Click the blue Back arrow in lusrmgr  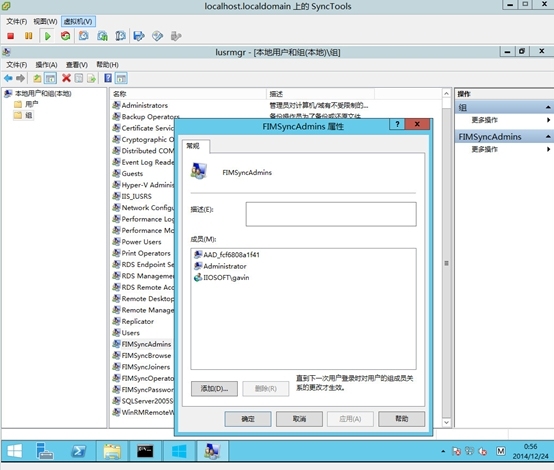coord(8,78)
